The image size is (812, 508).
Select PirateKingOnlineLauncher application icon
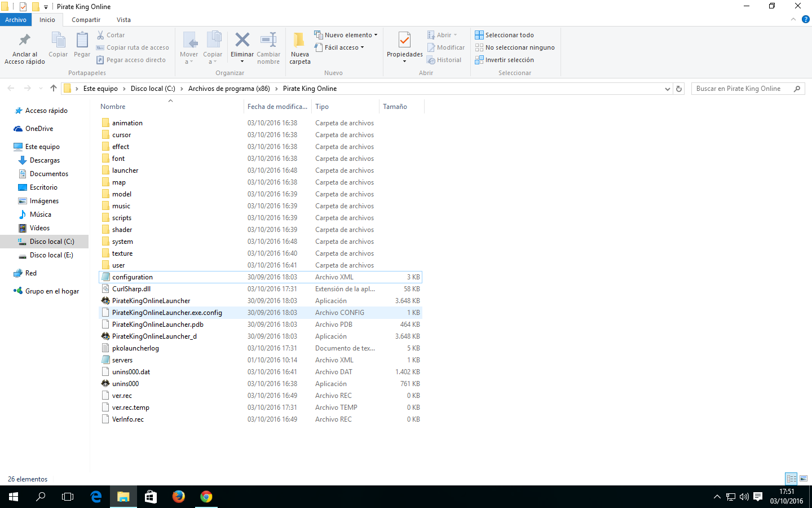click(x=105, y=301)
